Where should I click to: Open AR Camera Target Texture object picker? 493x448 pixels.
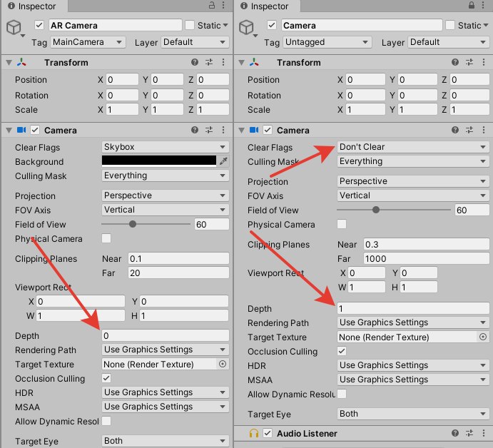coord(223,364)
